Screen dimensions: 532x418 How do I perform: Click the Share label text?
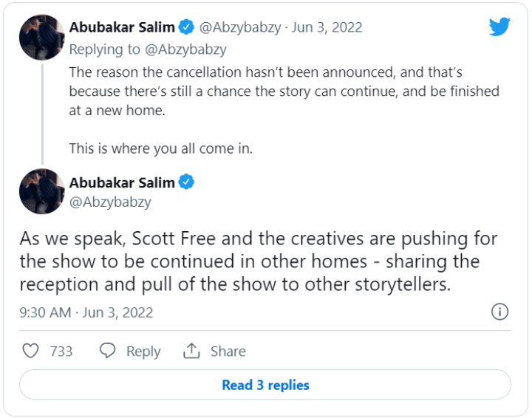228,352
